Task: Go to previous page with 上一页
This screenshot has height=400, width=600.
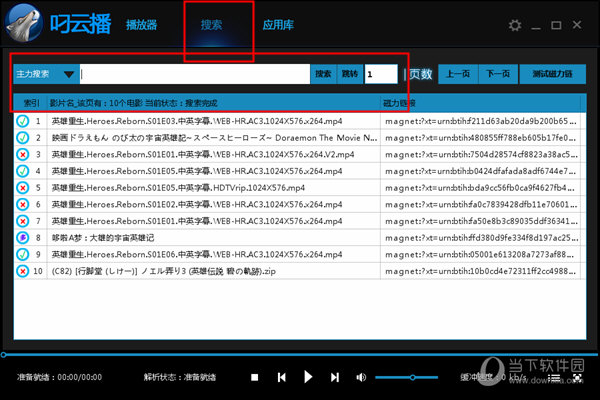Action: click(x=458, y=74)
